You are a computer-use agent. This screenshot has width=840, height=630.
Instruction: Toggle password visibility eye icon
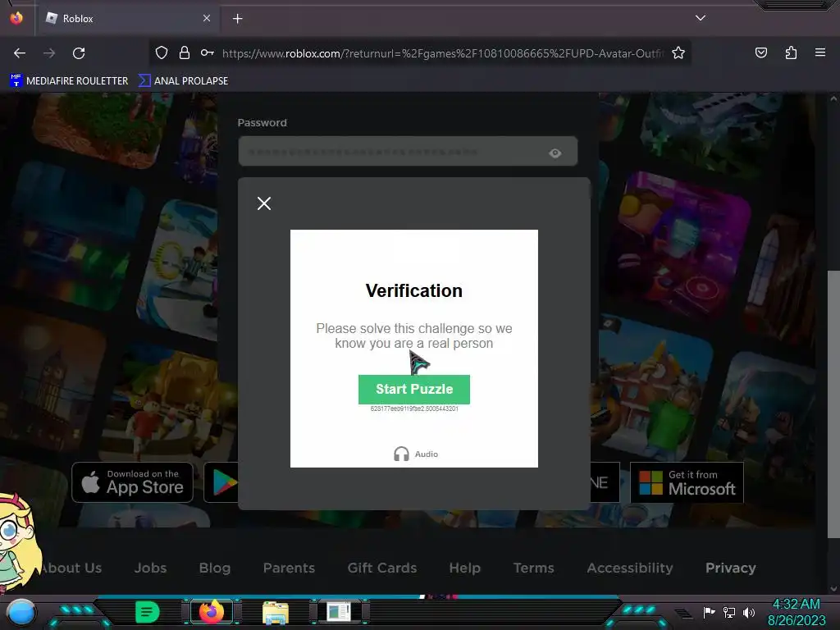click(x=555, y=153)
